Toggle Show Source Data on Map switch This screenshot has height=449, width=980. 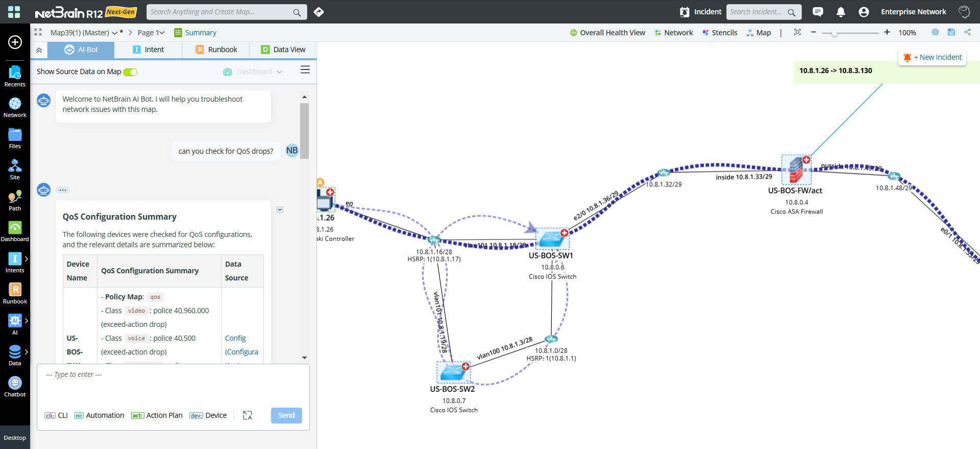[130, 72]
